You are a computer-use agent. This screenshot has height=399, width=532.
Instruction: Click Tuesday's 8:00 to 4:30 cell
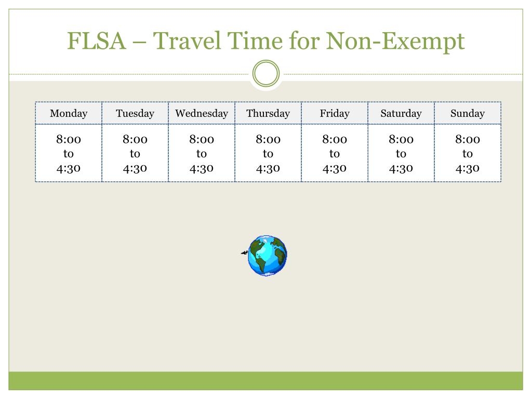(x=135, y=153)
